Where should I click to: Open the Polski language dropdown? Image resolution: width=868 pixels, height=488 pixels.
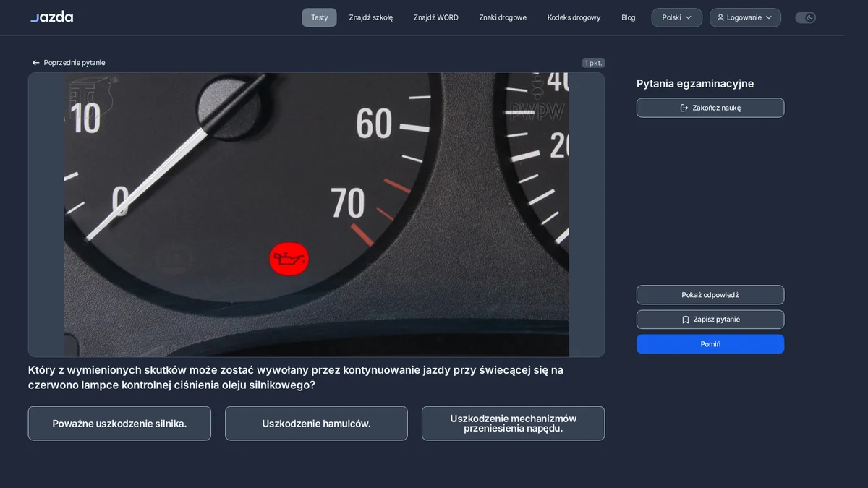(676, 17)
